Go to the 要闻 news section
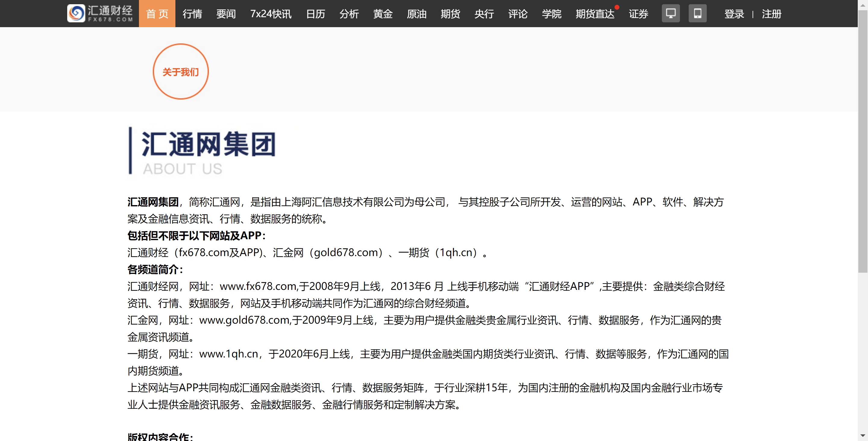Image resolution: width=868 pixels, height=441 pixels. (226, 14)
